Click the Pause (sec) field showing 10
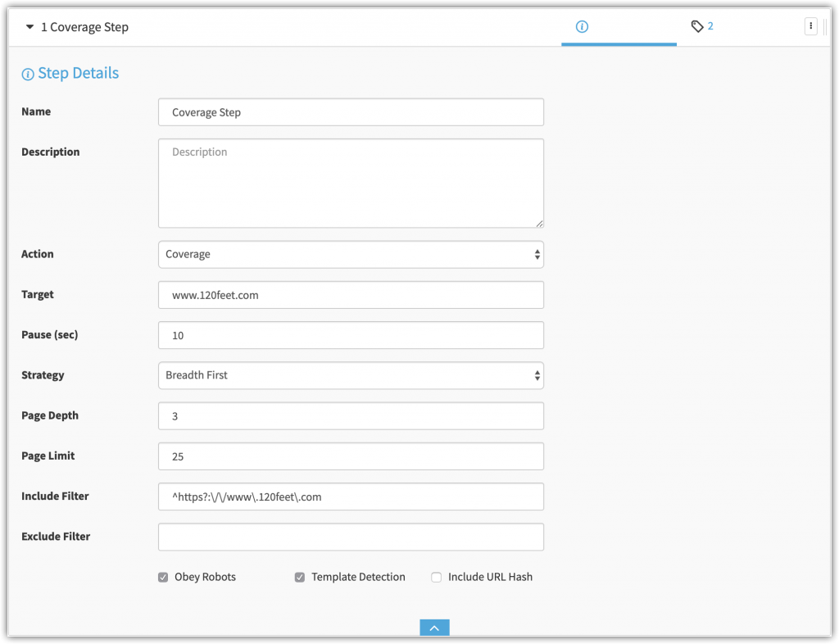This screenshot has height=644, width=839. (351, 335)
